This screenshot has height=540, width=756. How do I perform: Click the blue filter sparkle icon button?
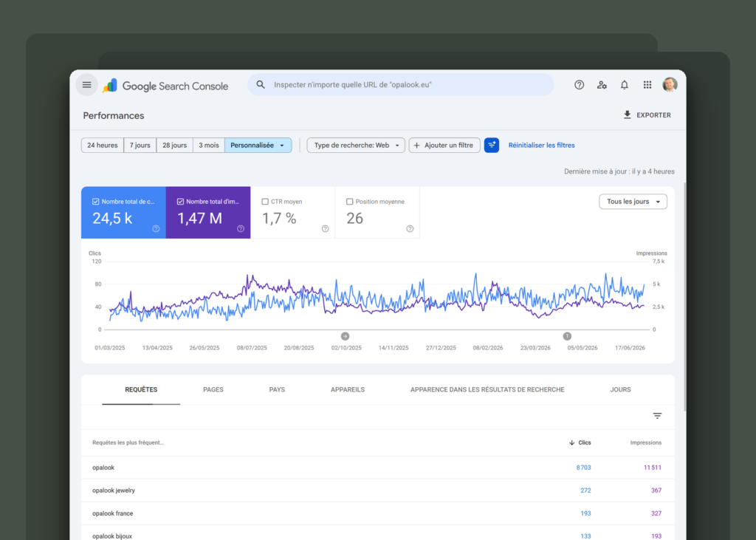tap(491, 146)
